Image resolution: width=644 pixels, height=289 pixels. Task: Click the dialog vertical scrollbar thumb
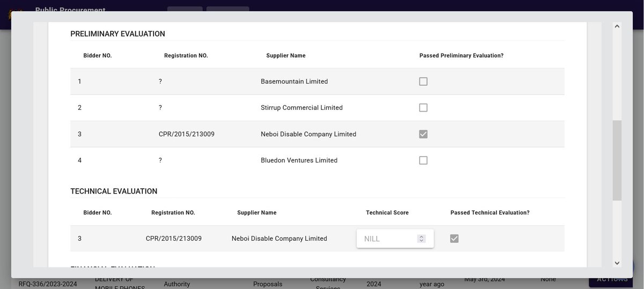[617, 160]
